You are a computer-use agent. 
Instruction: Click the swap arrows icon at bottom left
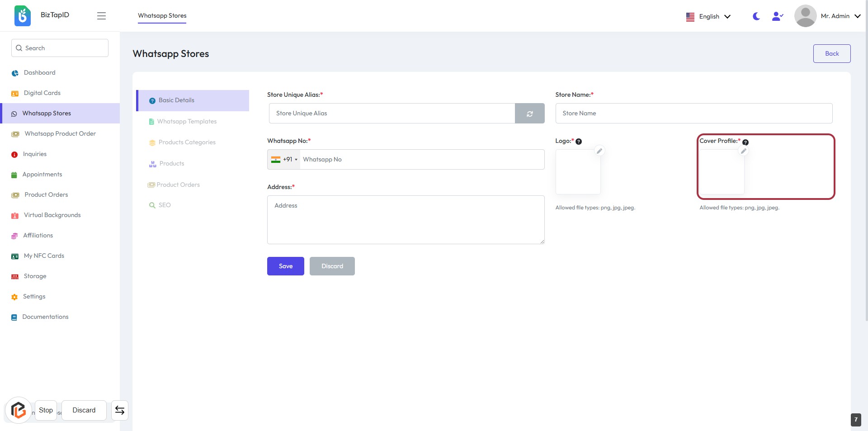click(120, 410)
